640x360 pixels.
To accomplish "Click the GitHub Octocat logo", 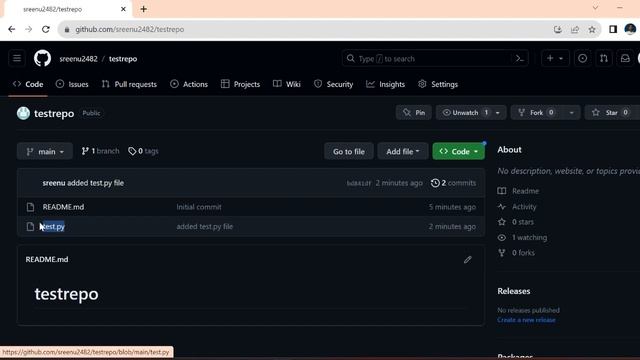I will pyautogui.click(x=42, y=58).
